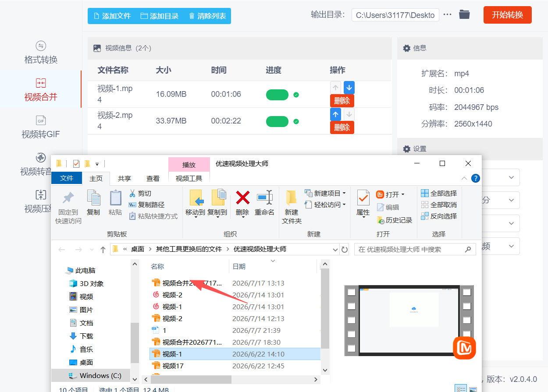The image size is (548, 392).
Task: Open the third settings dropdown in 设置 panel
Action: coord(501,223)
